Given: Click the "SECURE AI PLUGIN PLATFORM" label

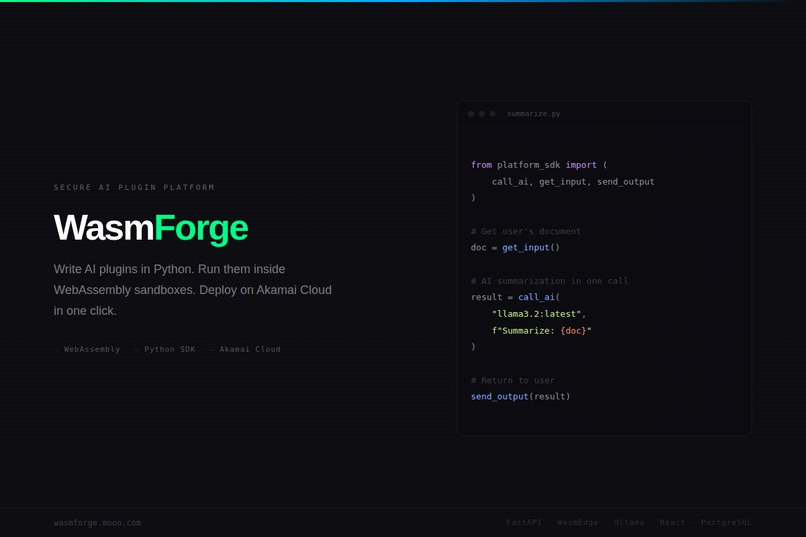Looking at the screenshot, I should coord(134,187).
